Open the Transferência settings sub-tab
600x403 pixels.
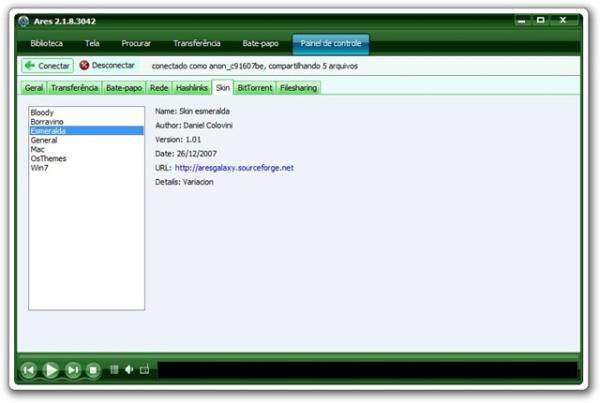[x=75, y=88]
